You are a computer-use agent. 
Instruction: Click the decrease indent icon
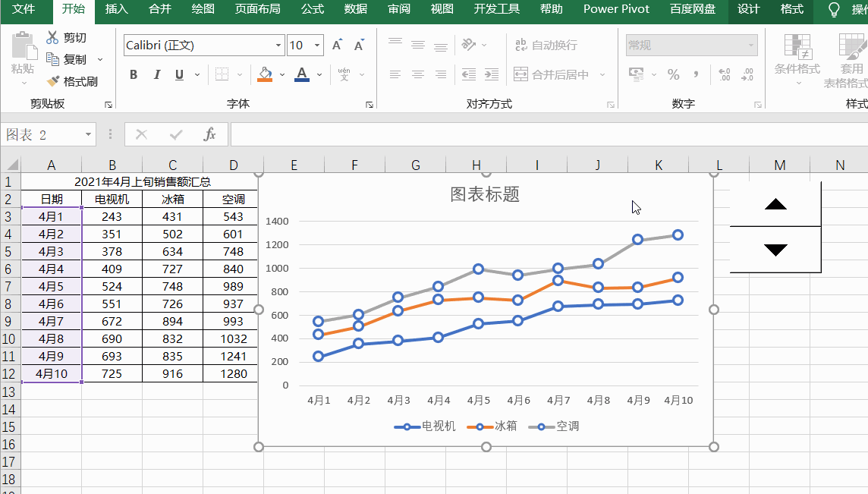tap(469, 74)
